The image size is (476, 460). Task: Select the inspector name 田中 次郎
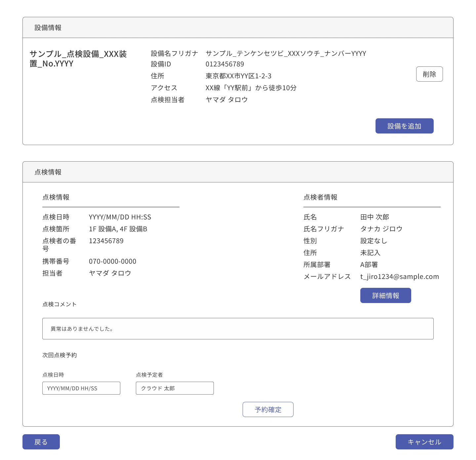click(x=374, y=217)
